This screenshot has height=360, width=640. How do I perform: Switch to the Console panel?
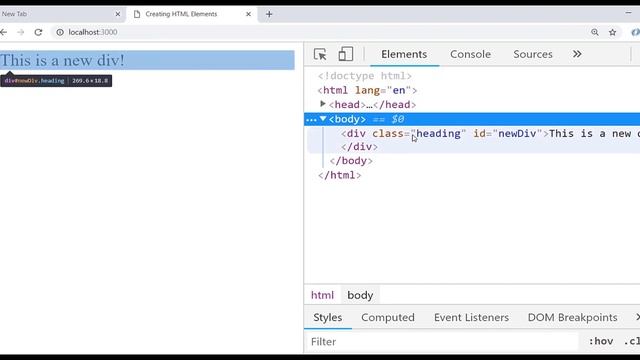pos(470,54)
